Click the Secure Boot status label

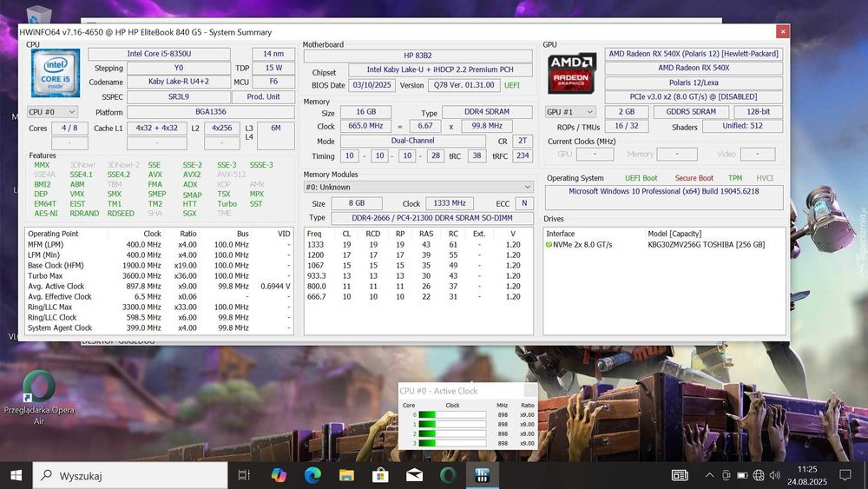click(x=694, y=178)
